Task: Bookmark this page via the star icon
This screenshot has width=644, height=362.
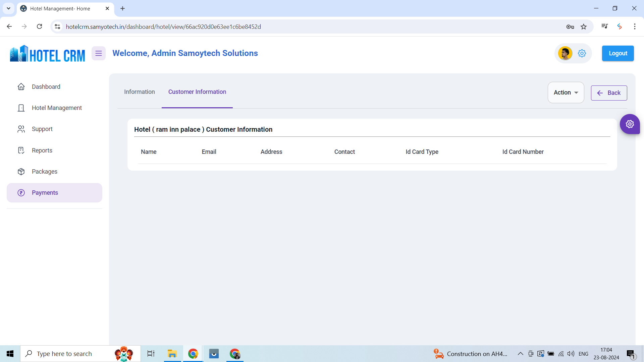Action: (584, 26)
